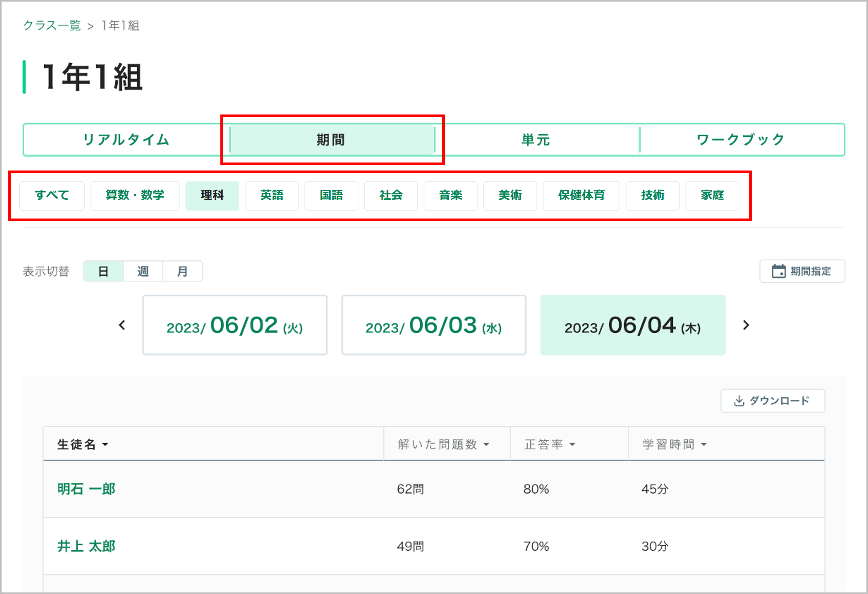Image resolution: width=868 pixels, height=594 pixels.
Task: Go to next dates with right chevron
Action: point(746,325)
